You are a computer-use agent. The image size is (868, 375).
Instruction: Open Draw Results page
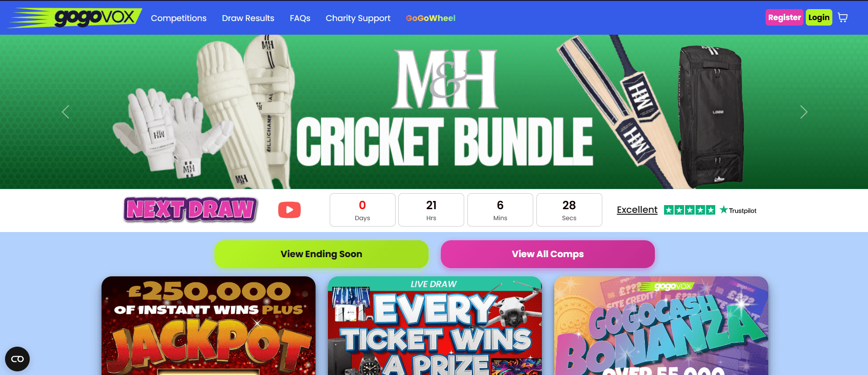point(248,18)
